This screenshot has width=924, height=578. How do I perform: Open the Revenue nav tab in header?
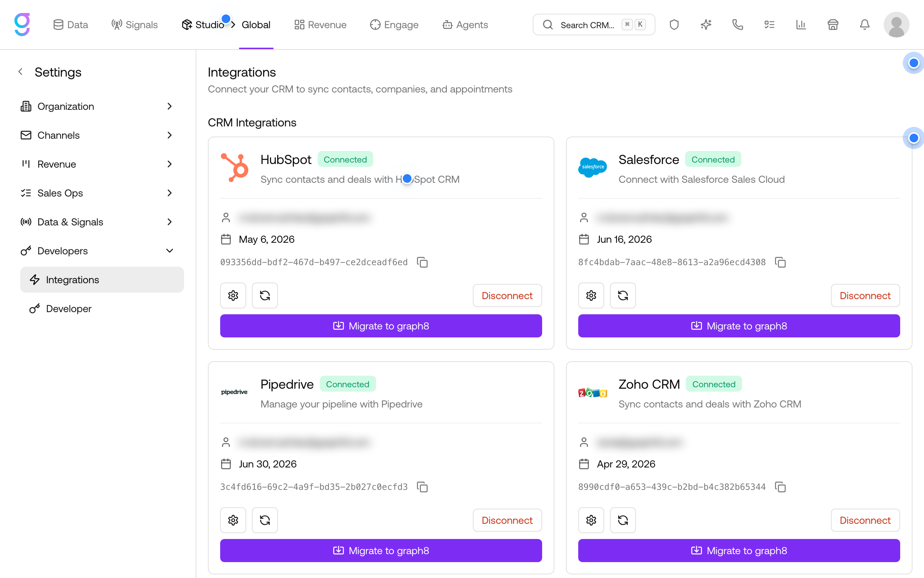[x=321, y=25]
